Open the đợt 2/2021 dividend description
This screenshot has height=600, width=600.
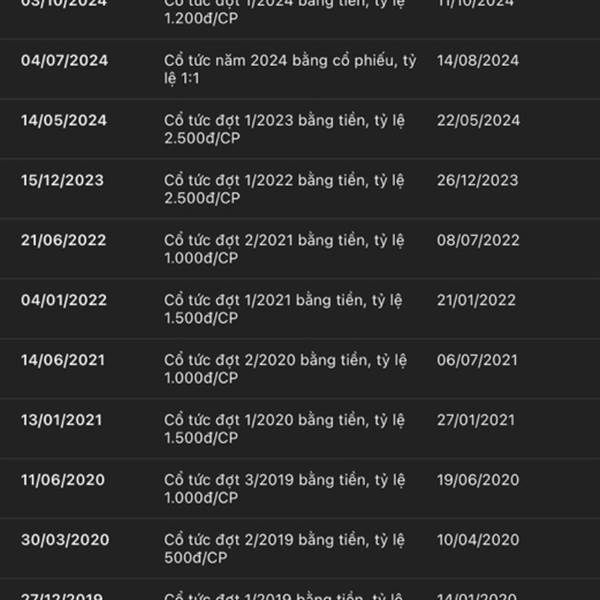click(x=284, y=249)
